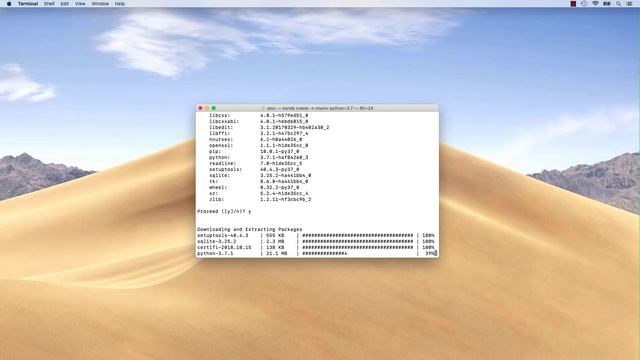640x360 pixels.
Task: Click the Terminal window title text
Action: (319, 108)
